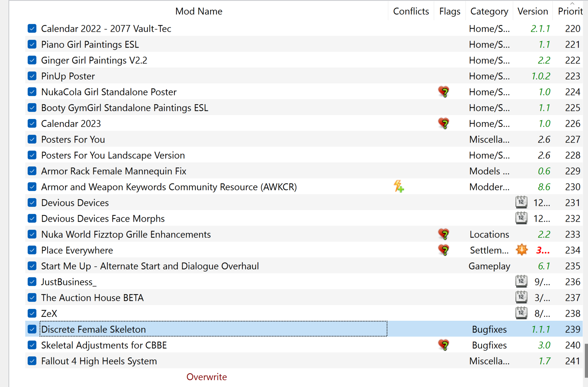Toggle the Discrete Female Skeleton checkbox
Image resolution: width=588 pixels, height=387 pixels.
point(32,329)
